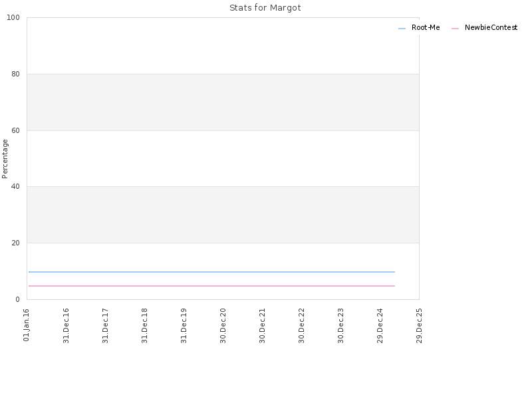Click the chart title Stats for Margot
Screen dimensions: 532x399
click(265, 8)
